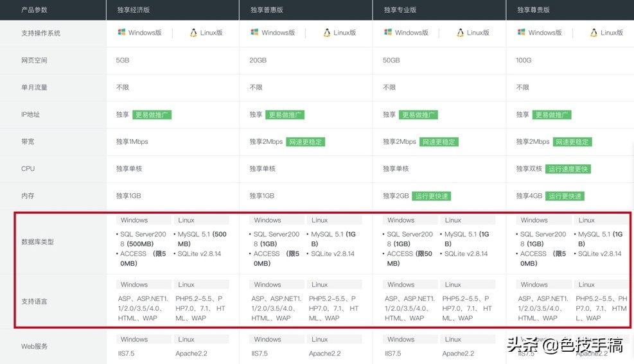
Task: Click the 更易做推广 badge in 独享经济版 column
Action: point(152,115)
